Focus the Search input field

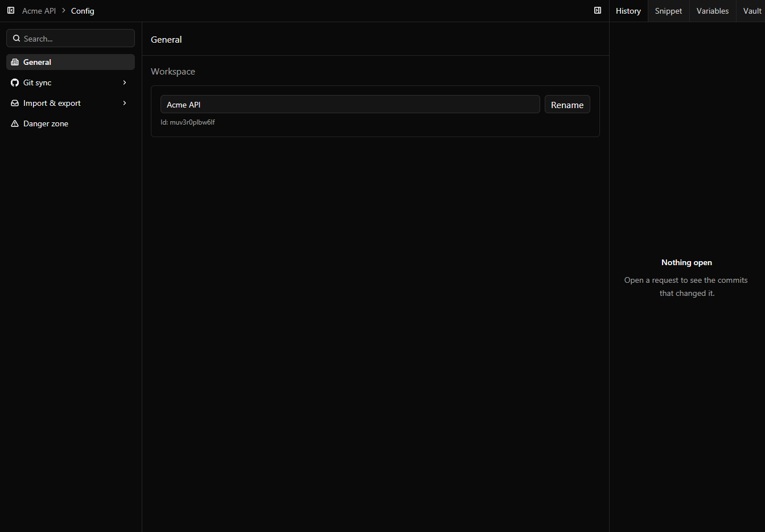71,38
